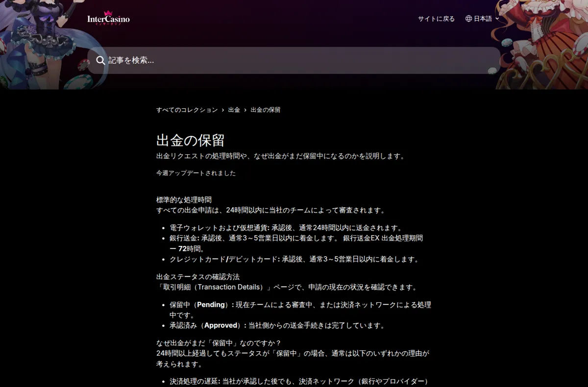
Task: Click the search magnifier icon
Action: click(x=100, y=60)
